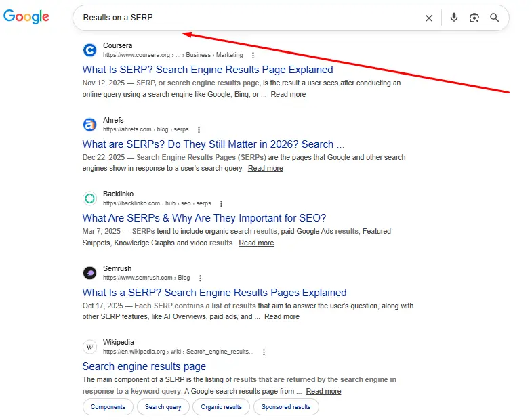Viewport: 532px width, 420px height.
Task: Open the three-dot menu for the Backlinko result
Action: click(x=221, y=203)
